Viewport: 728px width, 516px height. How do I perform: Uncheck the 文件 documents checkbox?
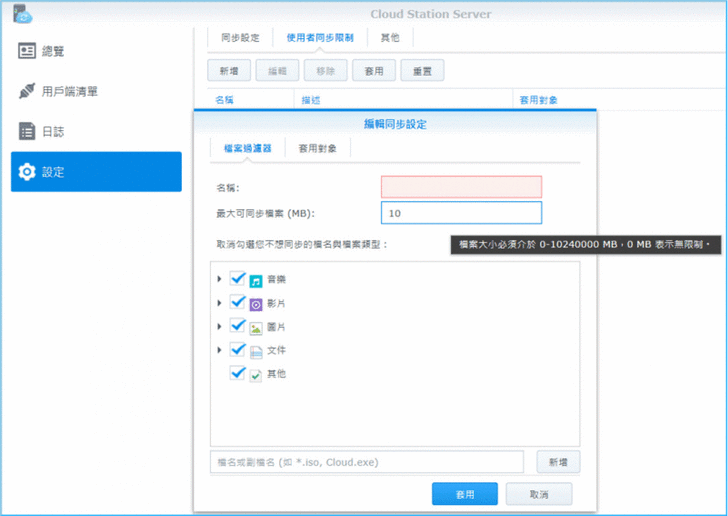(238, 350)
